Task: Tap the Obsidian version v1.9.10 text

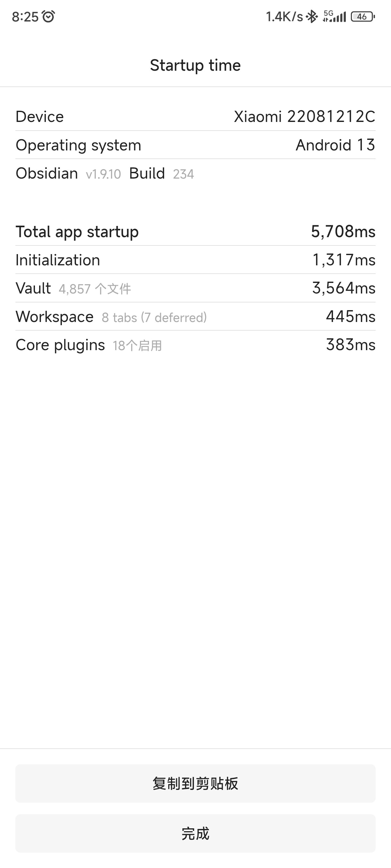Action: [103, 174]
